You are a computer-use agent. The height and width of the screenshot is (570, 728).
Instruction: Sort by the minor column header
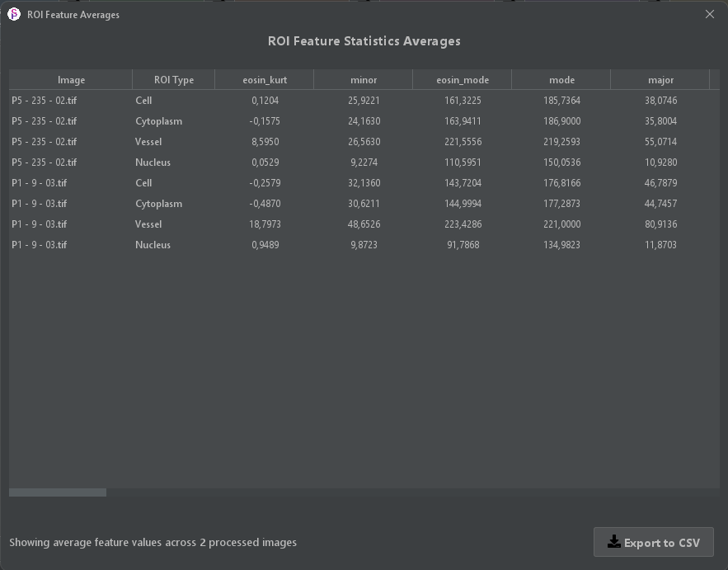point(363,79)
